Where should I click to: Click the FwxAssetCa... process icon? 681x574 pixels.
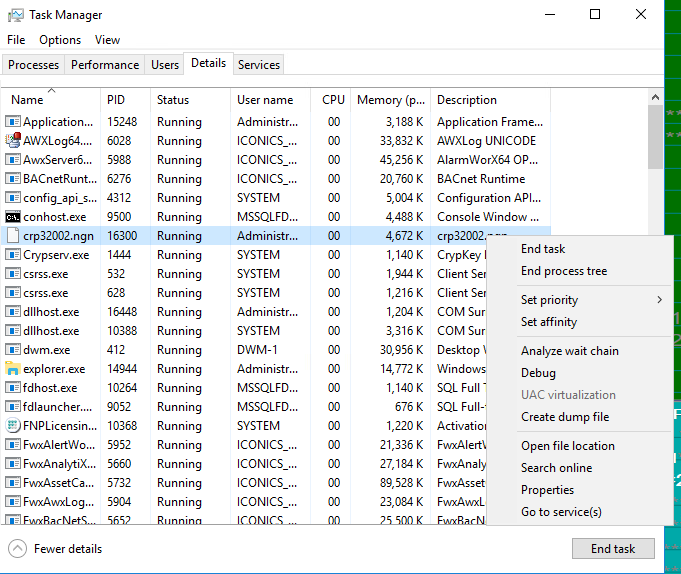pos(13,482)
